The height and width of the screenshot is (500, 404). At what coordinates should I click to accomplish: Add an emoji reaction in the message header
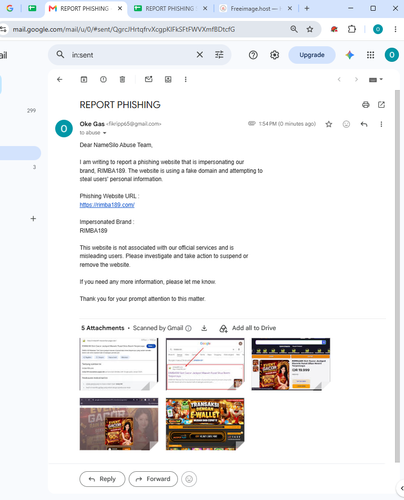pos(346,124)
